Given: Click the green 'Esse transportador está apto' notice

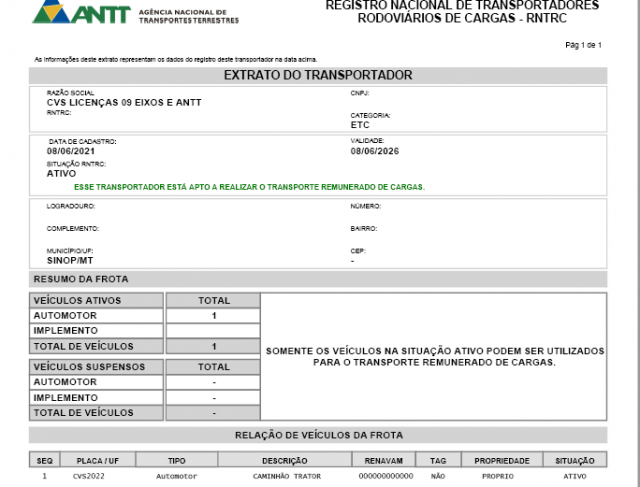Looking at the screenshot, I should coord(249,187).
